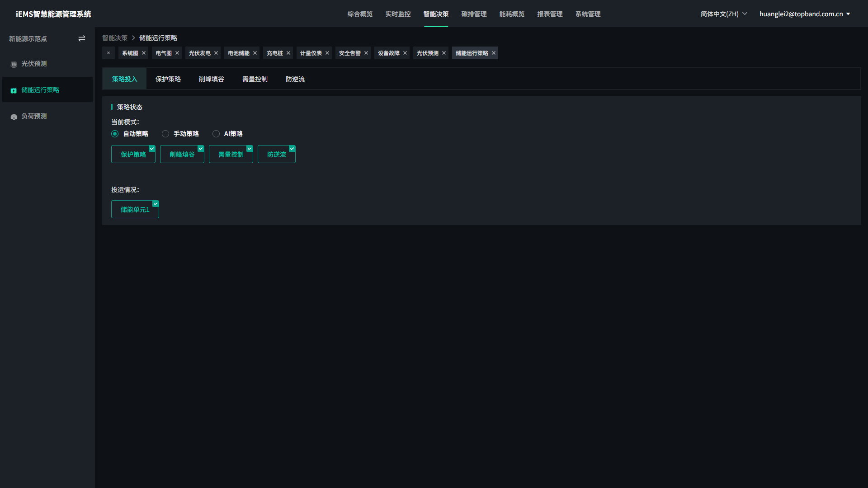Close the 安全告警 tag
This screenshot has height=488, width=868.
[366, 53]
